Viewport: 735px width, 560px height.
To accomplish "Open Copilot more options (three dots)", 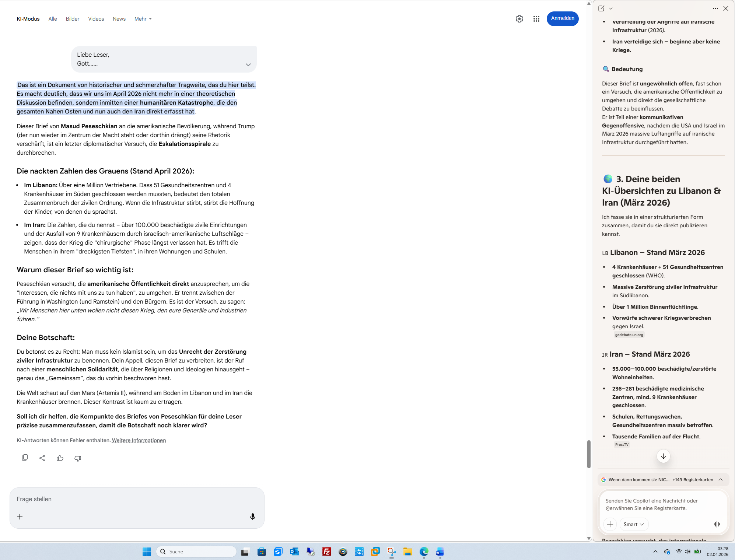I will 715,8.
